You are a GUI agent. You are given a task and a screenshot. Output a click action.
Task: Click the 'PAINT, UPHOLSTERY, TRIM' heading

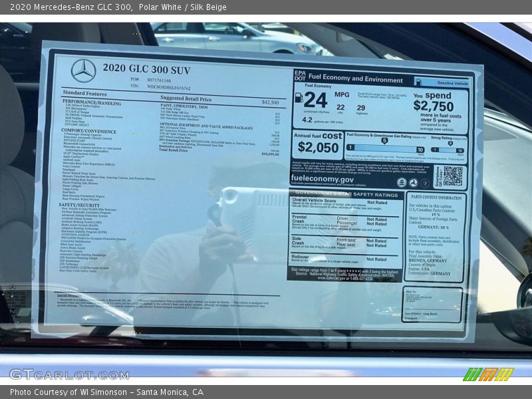(184, 106)
